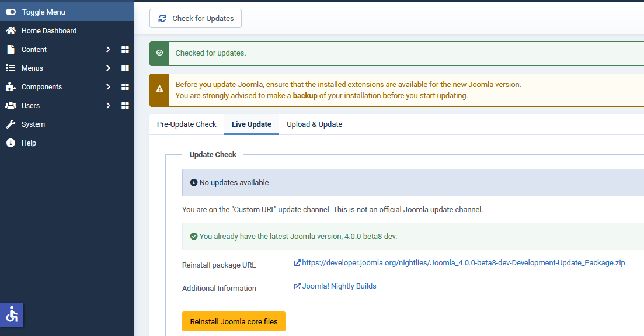Click 'You already have the latest Joomla version' text
Image resolution: width=644 pixels, height=336 pixels.
(298, 237)
